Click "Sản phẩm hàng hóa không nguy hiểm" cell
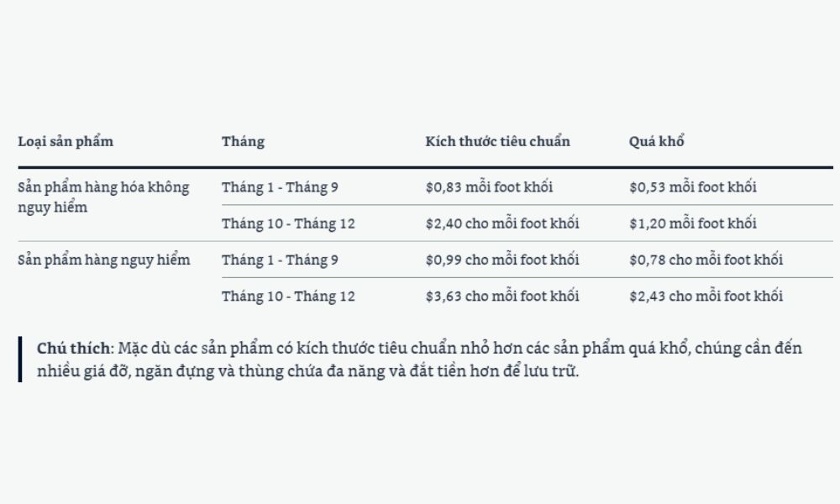840x504 pixels. pyautogui.click(x=103, y=197)
